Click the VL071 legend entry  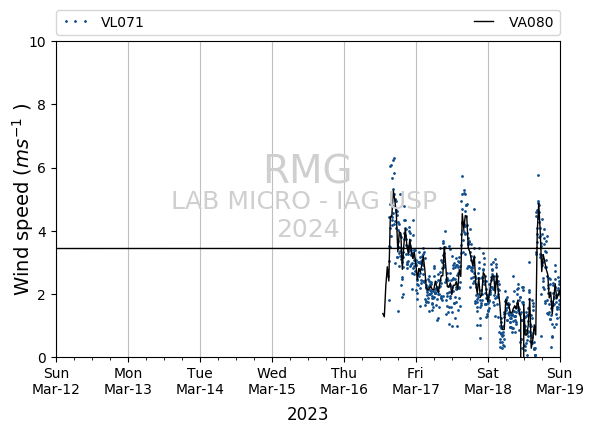104,22
